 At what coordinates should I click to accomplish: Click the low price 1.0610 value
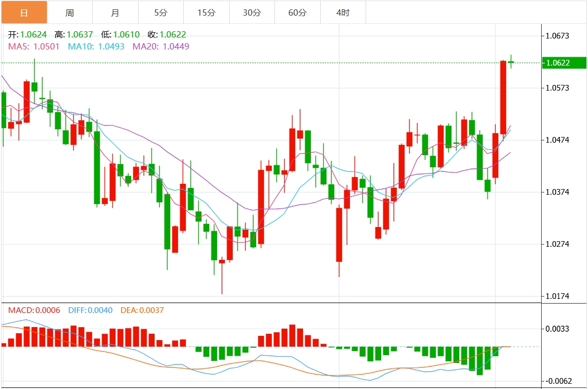[127, 34]
